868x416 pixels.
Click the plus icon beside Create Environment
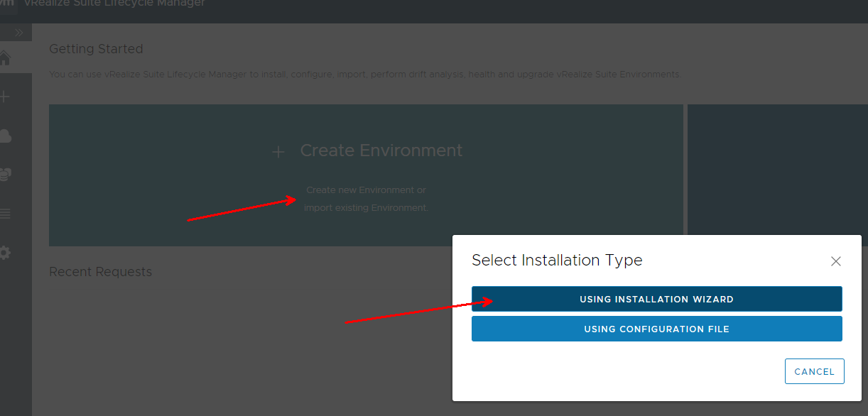click(278, 152)
